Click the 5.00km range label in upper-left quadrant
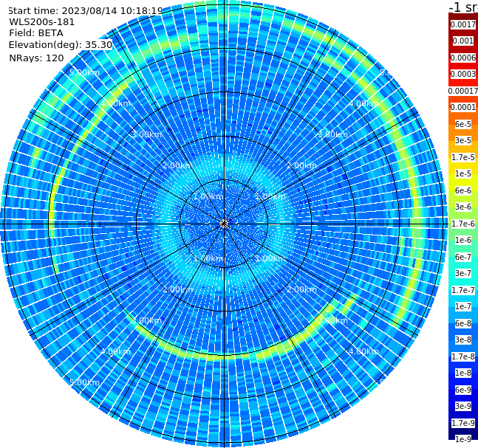The image size is (478, 448). tap(84, 72)
